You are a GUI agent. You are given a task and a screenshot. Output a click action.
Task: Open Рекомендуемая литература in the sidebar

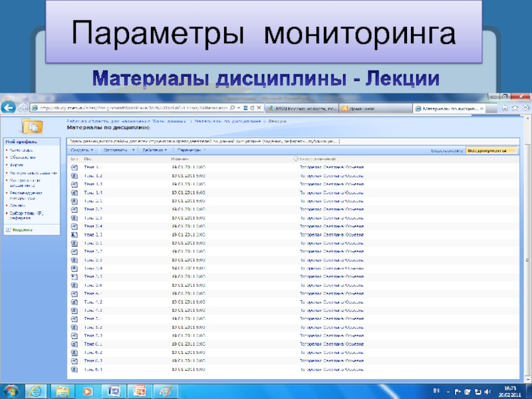coord(26,196)
